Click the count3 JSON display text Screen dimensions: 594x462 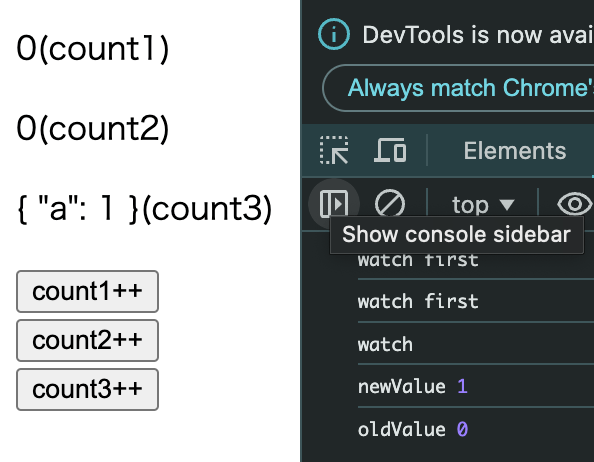pyautogui.click(x=144, y=209)
